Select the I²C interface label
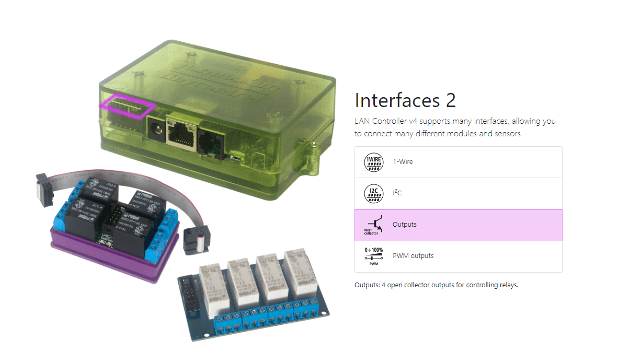Viewport: 630px width, 364px height. 397,193
